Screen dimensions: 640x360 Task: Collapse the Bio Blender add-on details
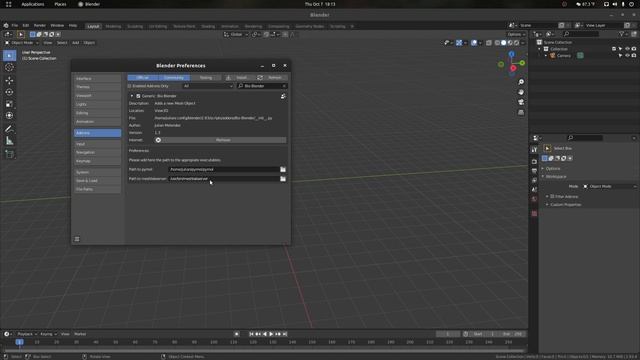click(131, 96)
